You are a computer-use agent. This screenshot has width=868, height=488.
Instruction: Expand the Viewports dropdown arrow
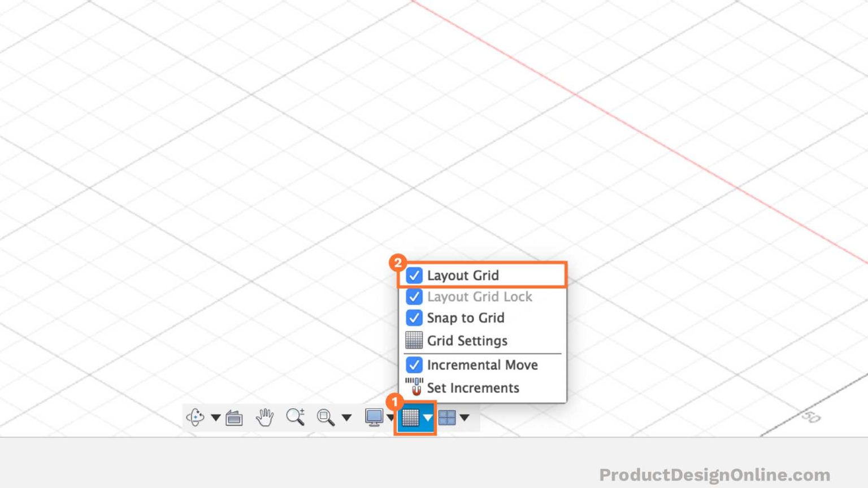coord(465,418)
